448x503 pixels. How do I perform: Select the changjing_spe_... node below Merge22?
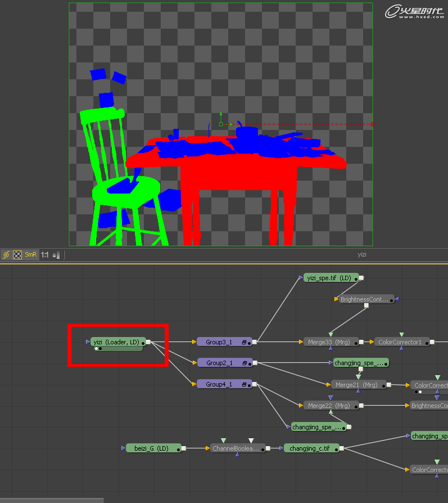[x=319, y=427]
